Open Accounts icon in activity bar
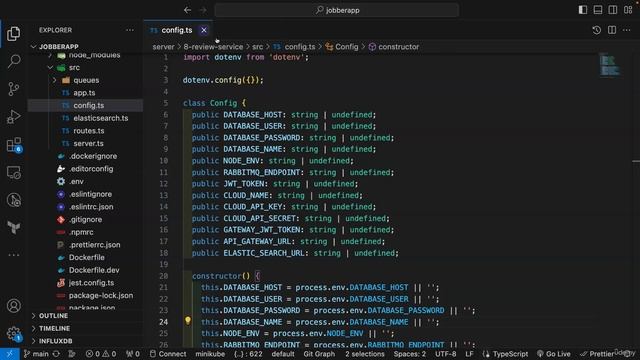This screenshot has height=360, width=640. pos(13,306)
